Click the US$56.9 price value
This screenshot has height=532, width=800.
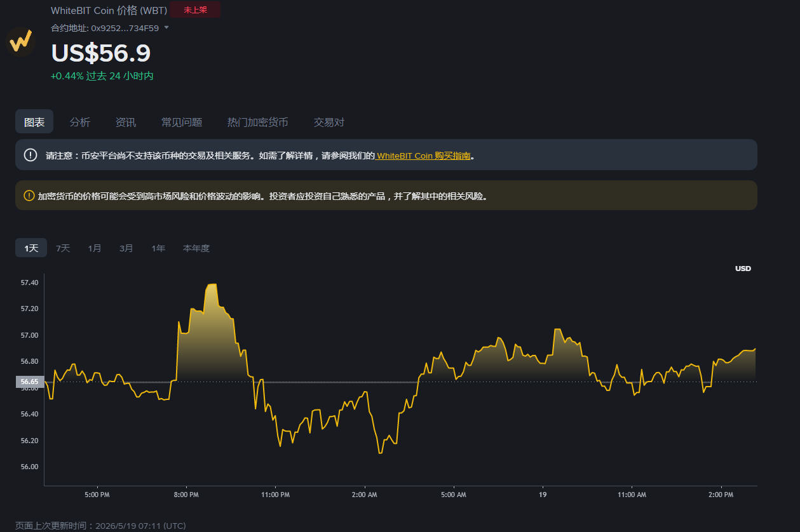(x=101, y=53)
